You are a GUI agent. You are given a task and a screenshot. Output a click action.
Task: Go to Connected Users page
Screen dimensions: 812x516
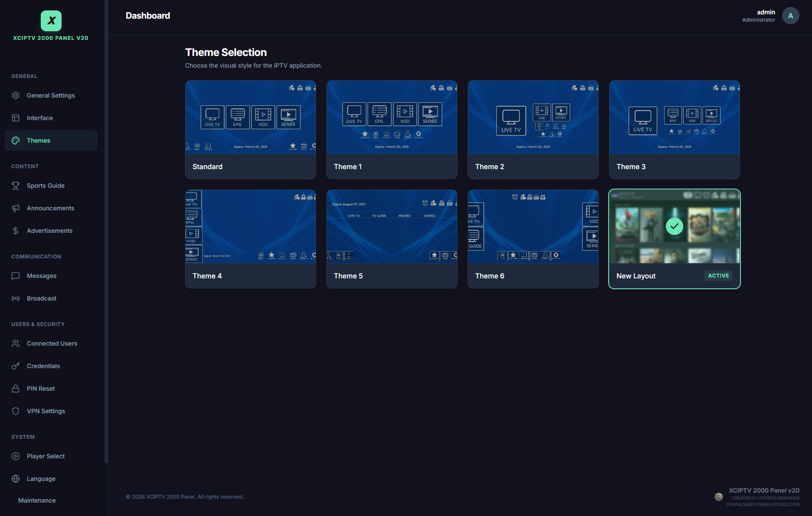click(52, 343)
